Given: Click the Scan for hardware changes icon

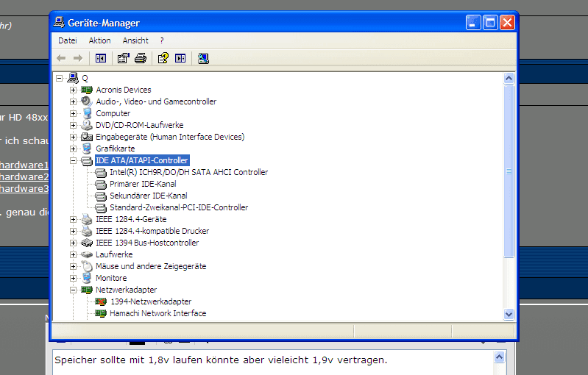Looking at the screenshot, I should coord(203,58).
